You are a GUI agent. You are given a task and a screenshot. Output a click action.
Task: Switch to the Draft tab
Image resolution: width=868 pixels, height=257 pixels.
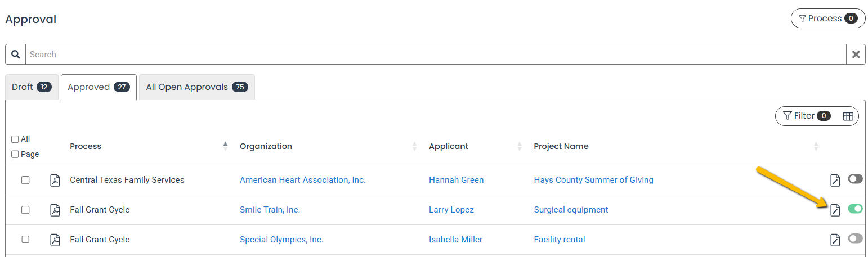click(32, 87)
